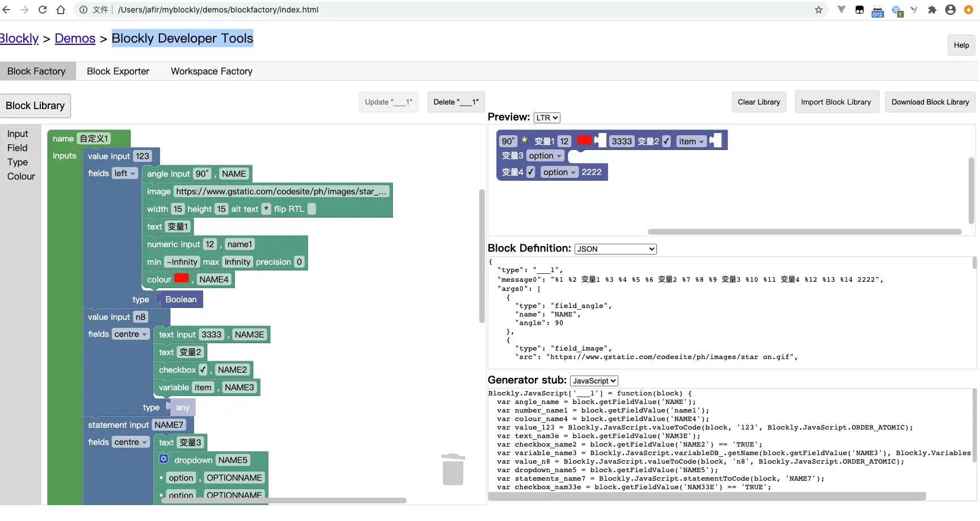Reload the page with the refresh icon
Viewport: 980px width, 521px height.
(x=43, y=10)
